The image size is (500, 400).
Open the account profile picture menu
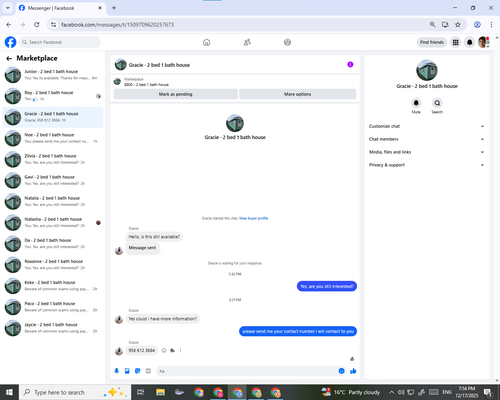pos(483,42)
